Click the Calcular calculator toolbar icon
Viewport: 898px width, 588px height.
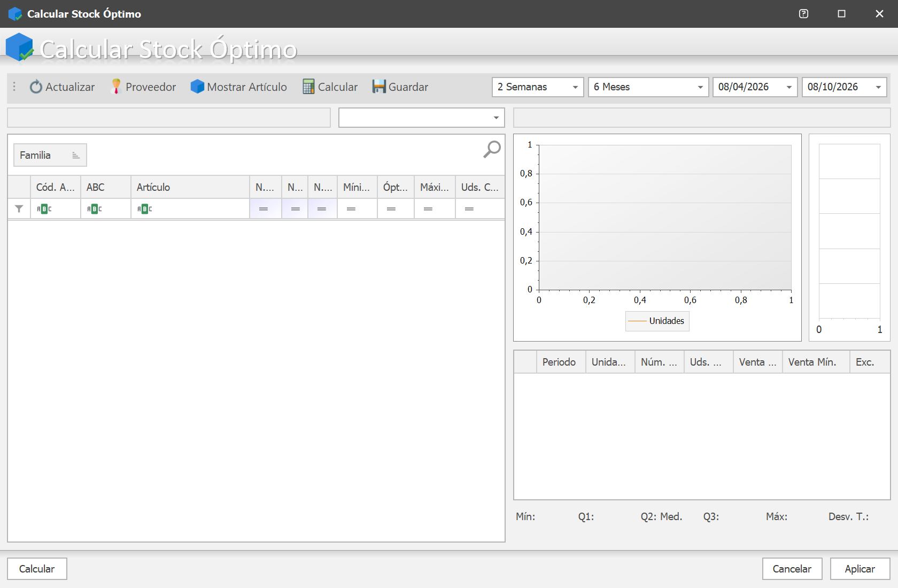tap(308, 87)
